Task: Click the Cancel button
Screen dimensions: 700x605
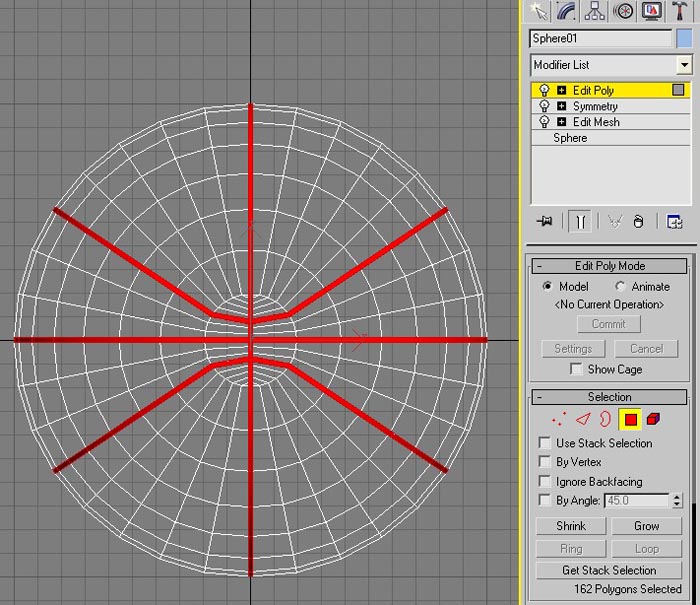Action: pyautogui.click(x=646, y=349)
